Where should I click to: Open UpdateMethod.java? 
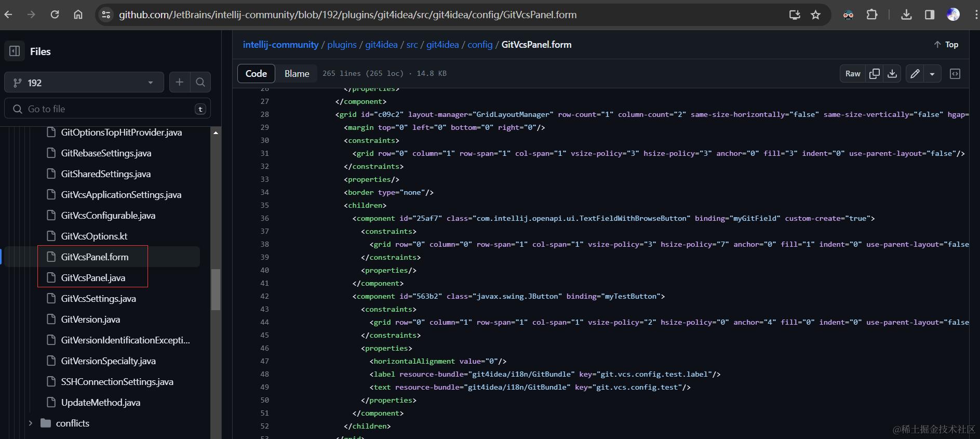point(100,403)
